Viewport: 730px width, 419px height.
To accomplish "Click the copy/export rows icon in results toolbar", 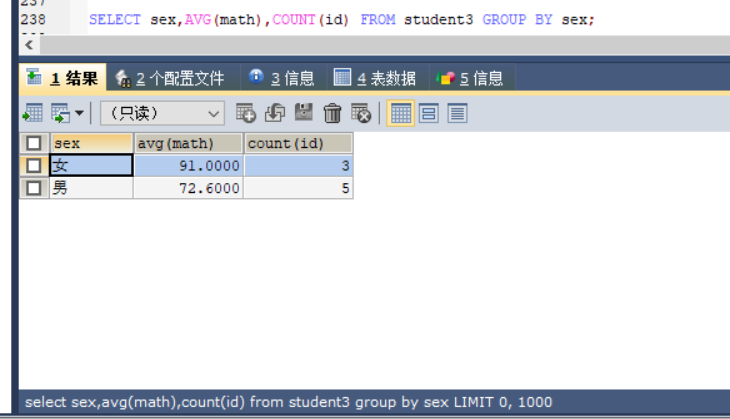I will [x=61, y=113].
